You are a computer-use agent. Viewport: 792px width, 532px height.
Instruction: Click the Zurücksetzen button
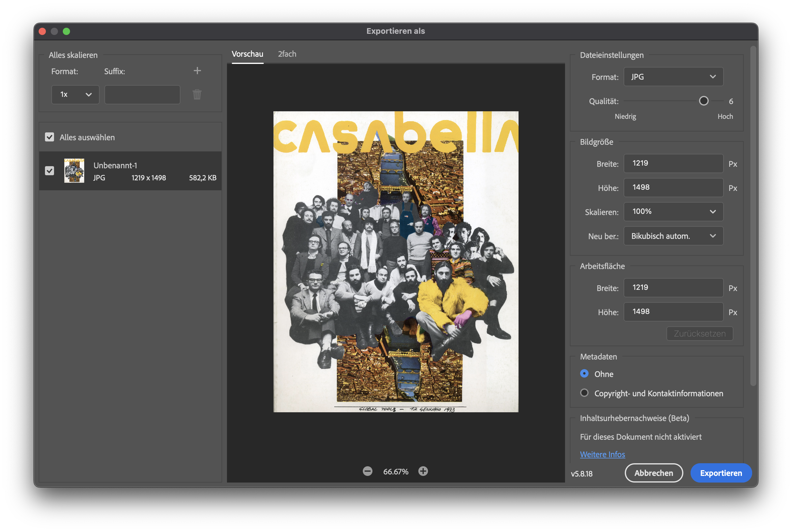pos(700,334)
